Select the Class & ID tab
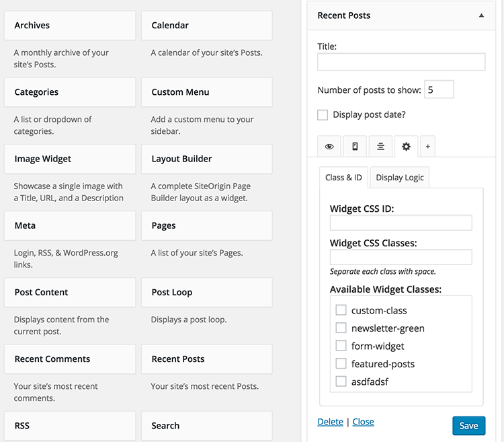The image size is (504, 442). 343,178
